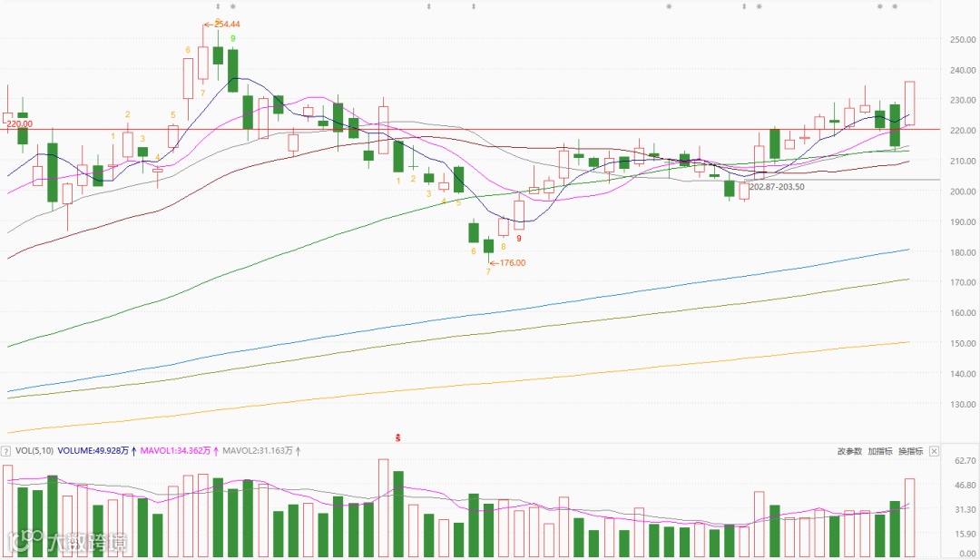Image resolution: width=980 pixels, height=560 pixels.
Task: Close the volume indicator panel
Action: [934, 450]
